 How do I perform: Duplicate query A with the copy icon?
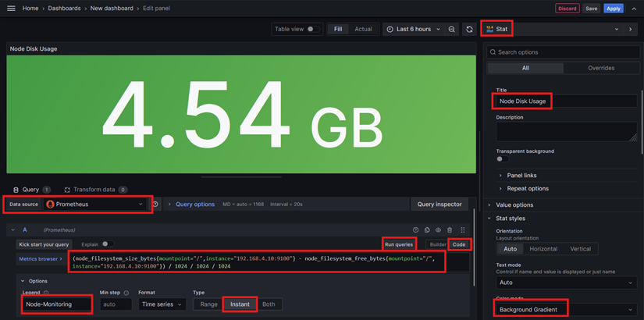(x=427, y=230)
